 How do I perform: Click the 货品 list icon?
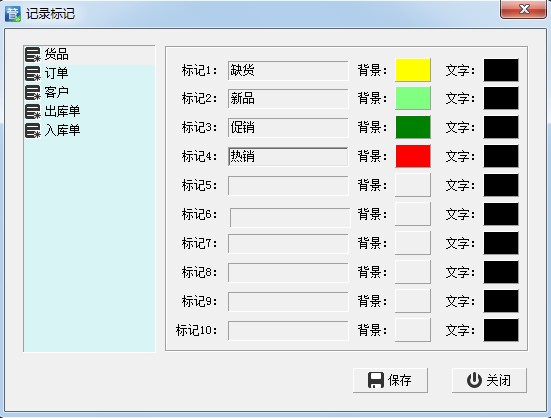pyautogui.click(x=33, y=54)
